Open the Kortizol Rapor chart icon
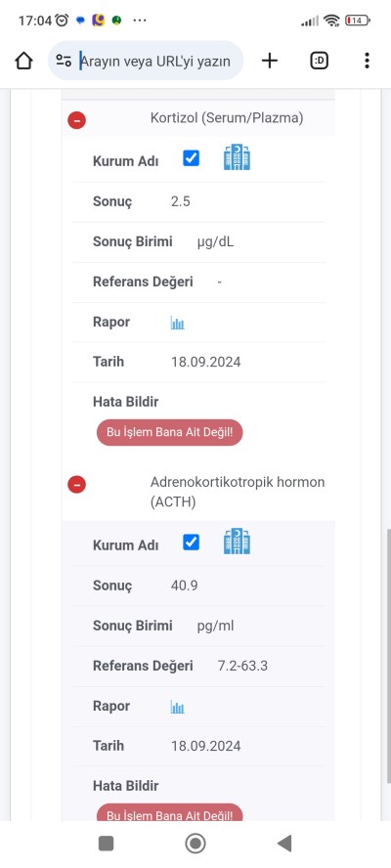 [x=177, y=324]
